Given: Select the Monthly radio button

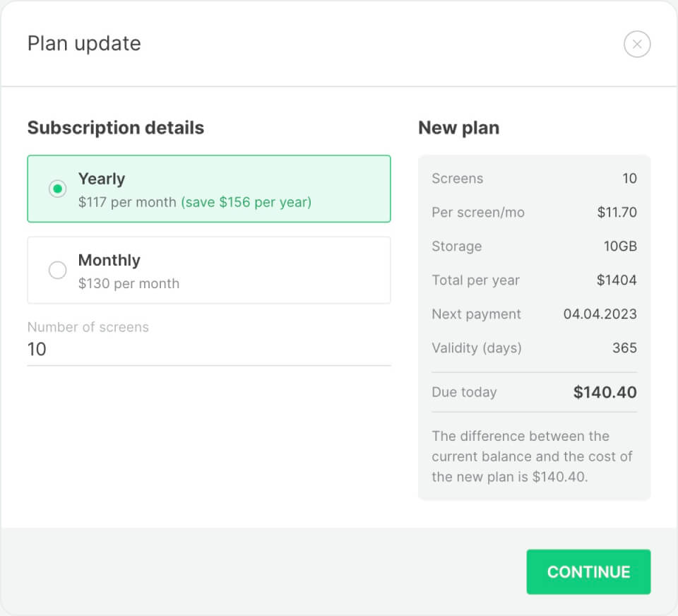Looking at the screenshot, I should [58, 271].
